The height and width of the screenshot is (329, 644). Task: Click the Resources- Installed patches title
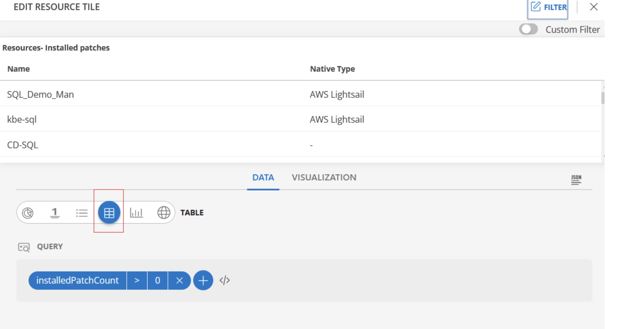pyautogui.click(x=56, y=48)
